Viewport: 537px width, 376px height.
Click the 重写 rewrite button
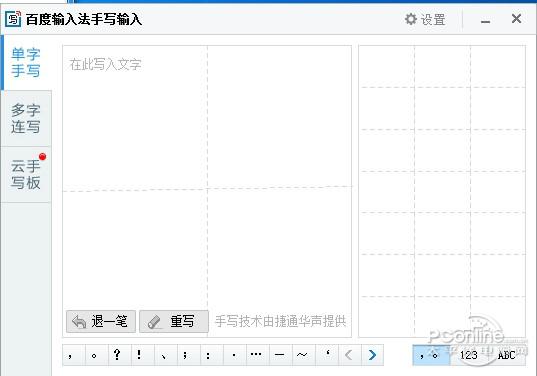pos(174,321)
